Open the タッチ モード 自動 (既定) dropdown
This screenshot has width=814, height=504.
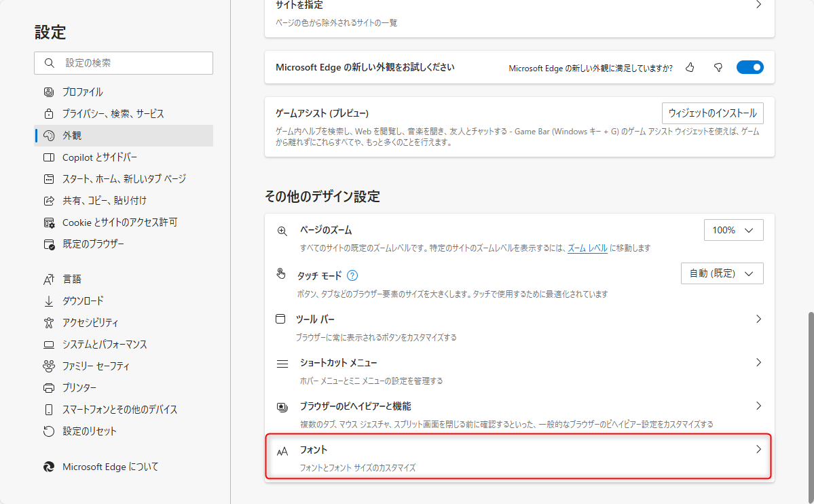(x=722, y=273)
